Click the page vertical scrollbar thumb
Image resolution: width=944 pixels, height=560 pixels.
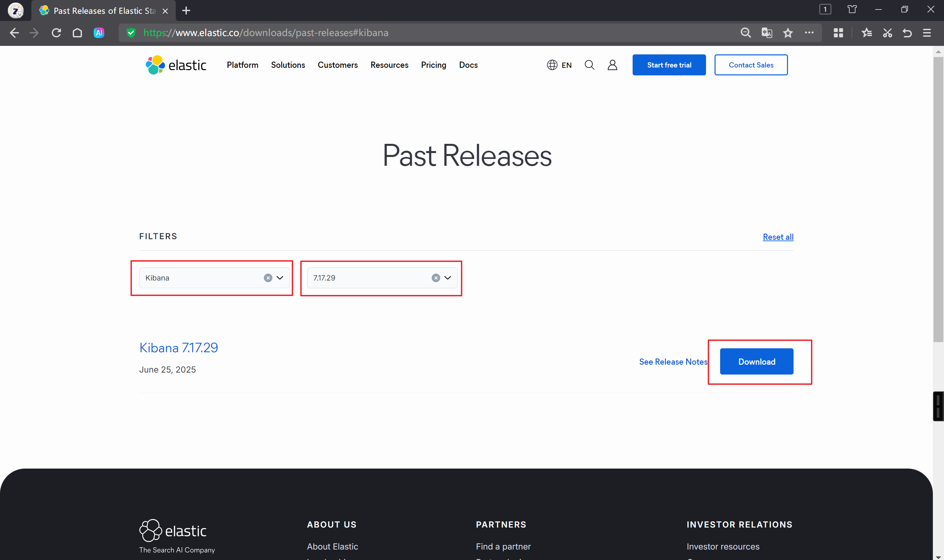(938, 200)
